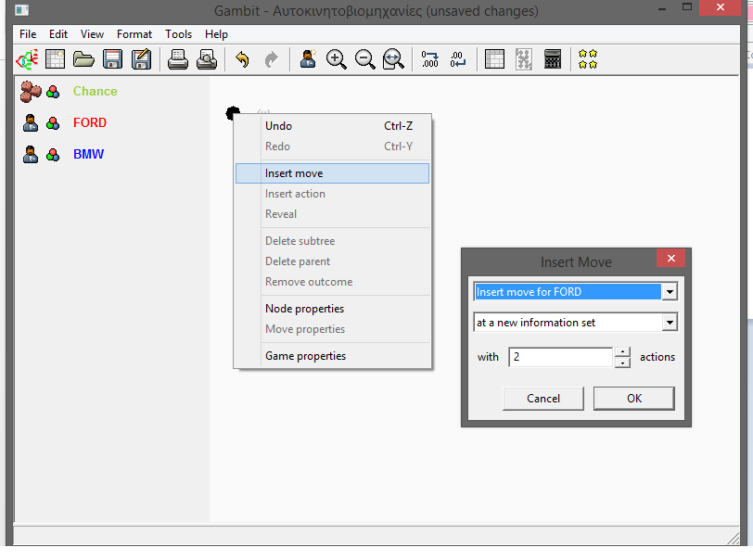Decrease the number of actions
The image size is (753, 560).
click(x=622, y=363)
